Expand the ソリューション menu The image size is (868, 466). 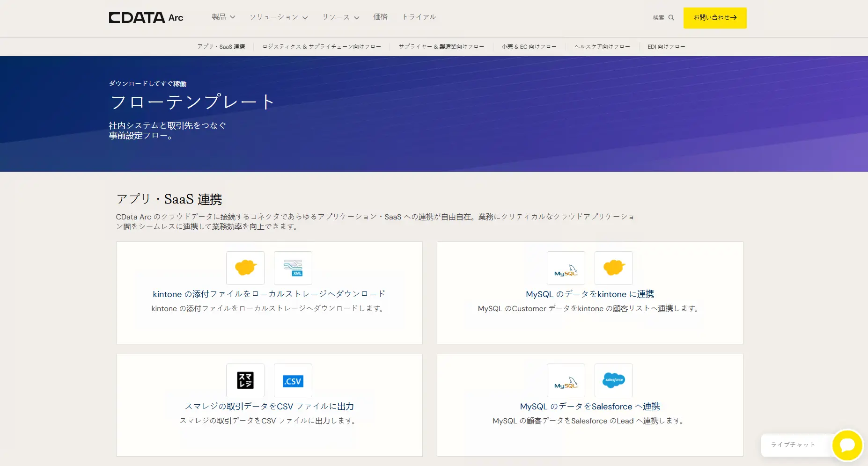[x=279, y=17]
